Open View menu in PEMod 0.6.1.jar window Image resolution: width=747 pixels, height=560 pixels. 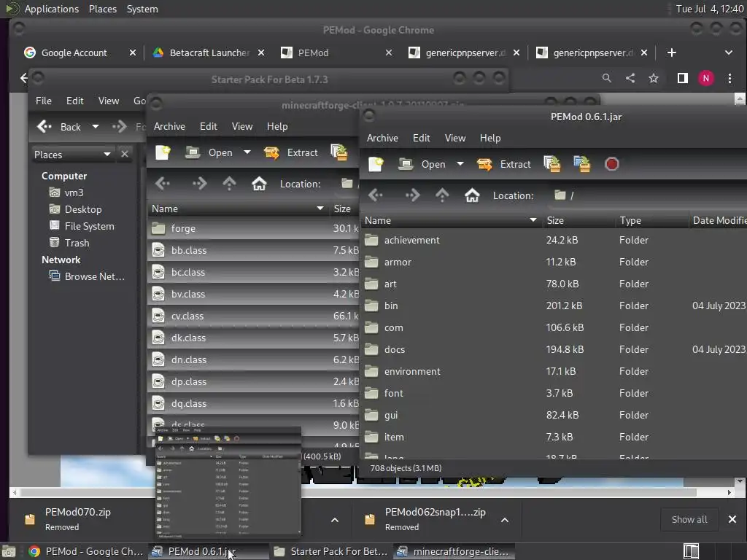455,138
